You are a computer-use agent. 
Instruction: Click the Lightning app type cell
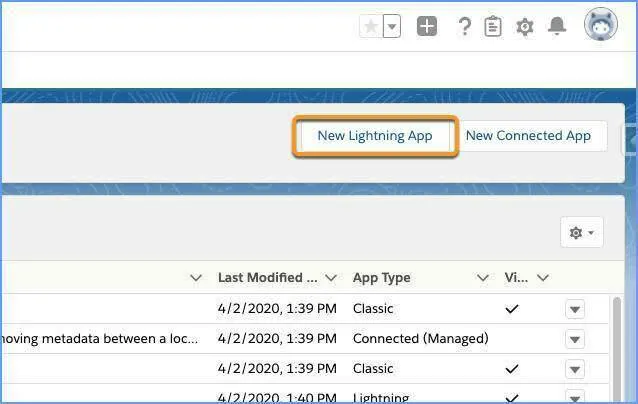(x=381, y=397)
